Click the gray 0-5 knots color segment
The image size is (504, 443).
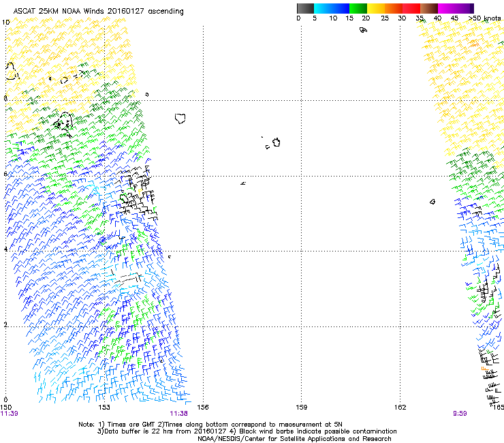305,8
